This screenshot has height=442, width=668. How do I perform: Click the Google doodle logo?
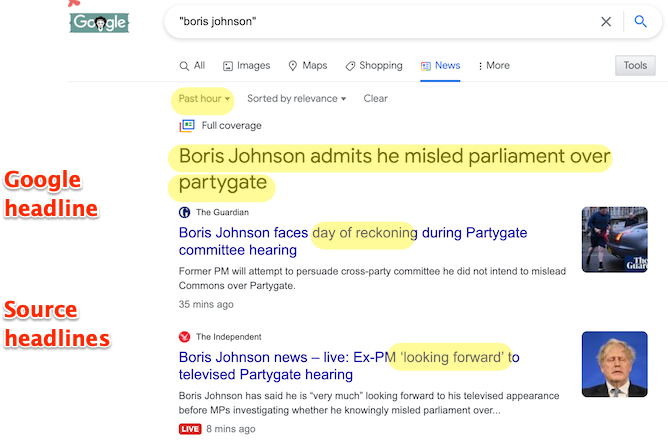point(98,22)
